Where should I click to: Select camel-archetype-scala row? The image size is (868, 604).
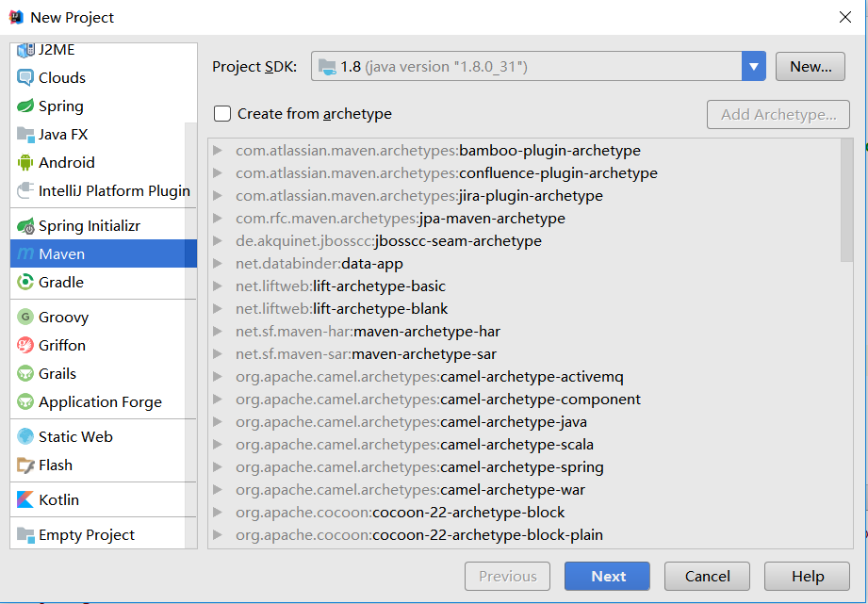[x=531, y=445]
